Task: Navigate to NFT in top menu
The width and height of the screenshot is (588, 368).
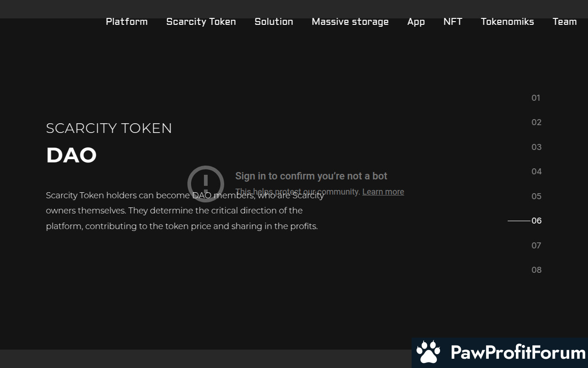Action: click(452, 22)
